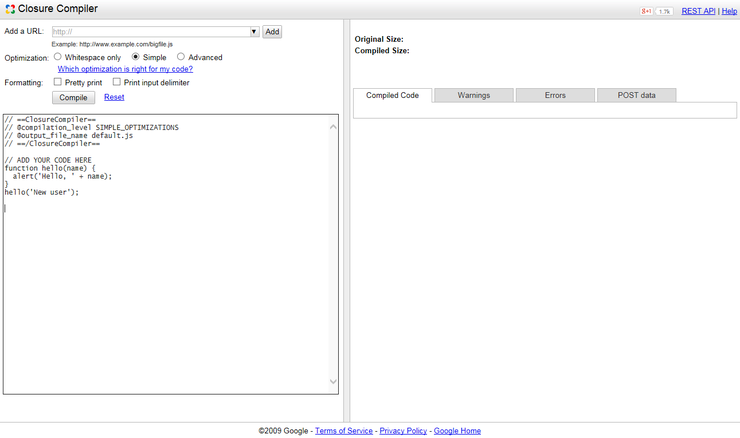Click the Add URL button
This screenshot has width=740, height=438.
click(x=272, y=32)
